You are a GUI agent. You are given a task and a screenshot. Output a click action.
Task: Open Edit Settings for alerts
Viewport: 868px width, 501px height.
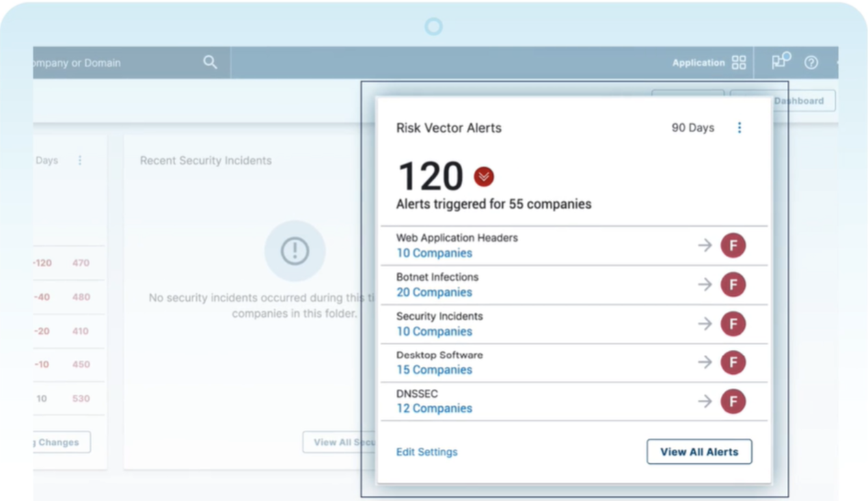pos(427,452)
